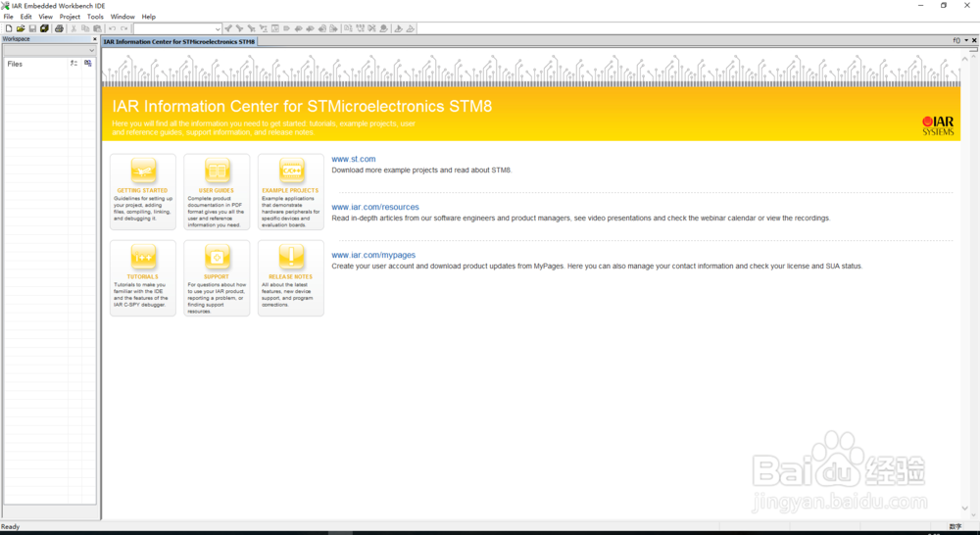980x535 pixels.
Task: Click the Make toolbar icon
Action: [x=360, y=28]
